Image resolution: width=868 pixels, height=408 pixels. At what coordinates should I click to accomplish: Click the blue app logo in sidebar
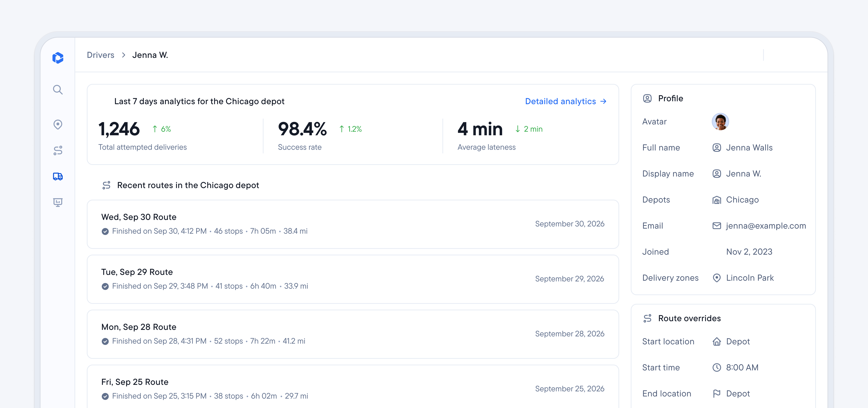point(58,58)
